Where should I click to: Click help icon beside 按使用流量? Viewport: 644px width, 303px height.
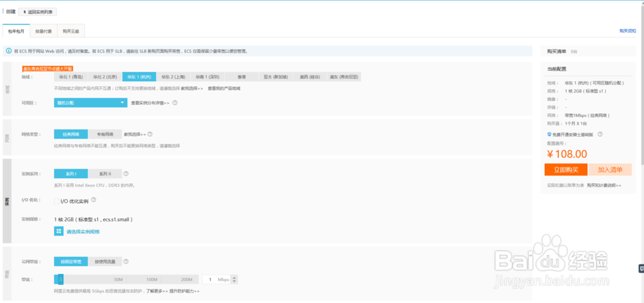tap(126, 261)
